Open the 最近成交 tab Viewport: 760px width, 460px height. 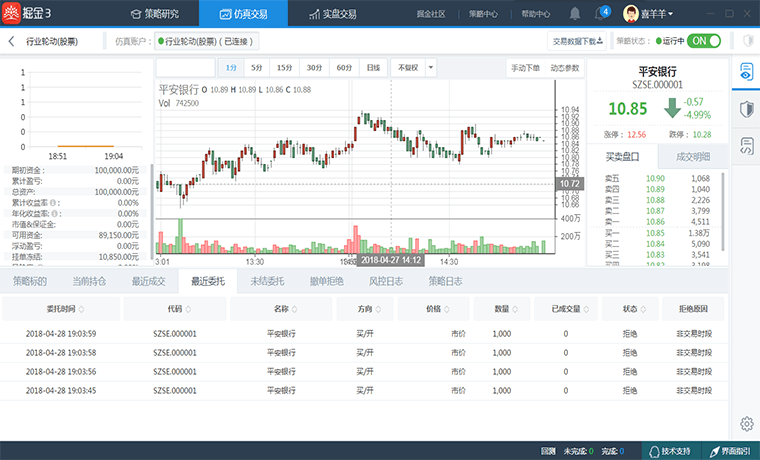[x=149, y=281]
